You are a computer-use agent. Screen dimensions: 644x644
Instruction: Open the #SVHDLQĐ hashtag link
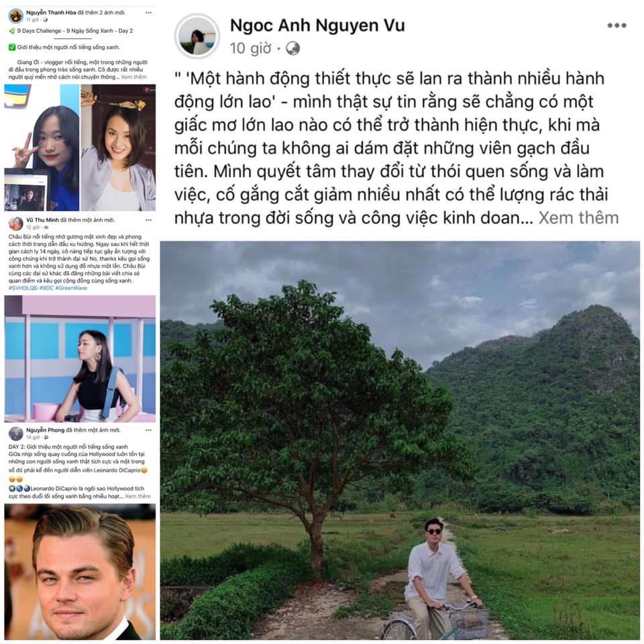coord(23,288)
